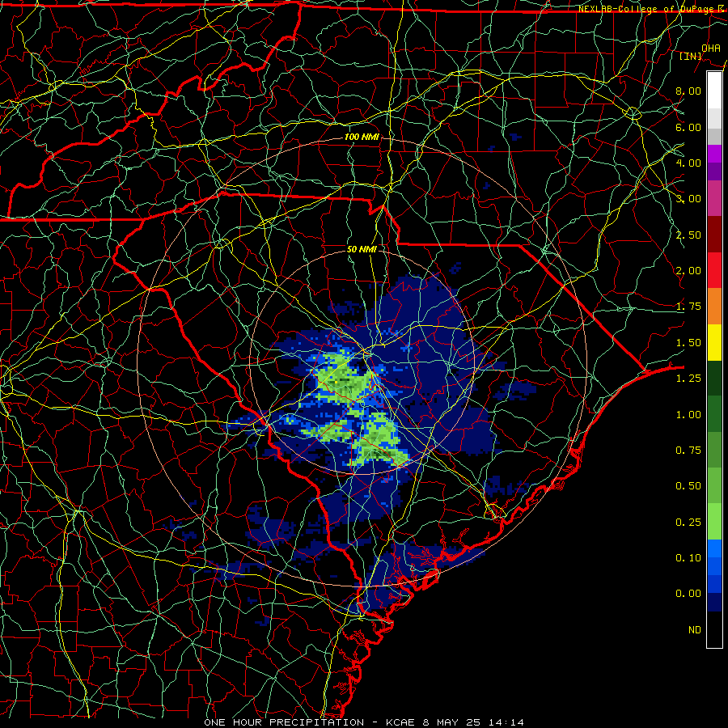Select the magenta swatch above 4.00

click(714, 154)
